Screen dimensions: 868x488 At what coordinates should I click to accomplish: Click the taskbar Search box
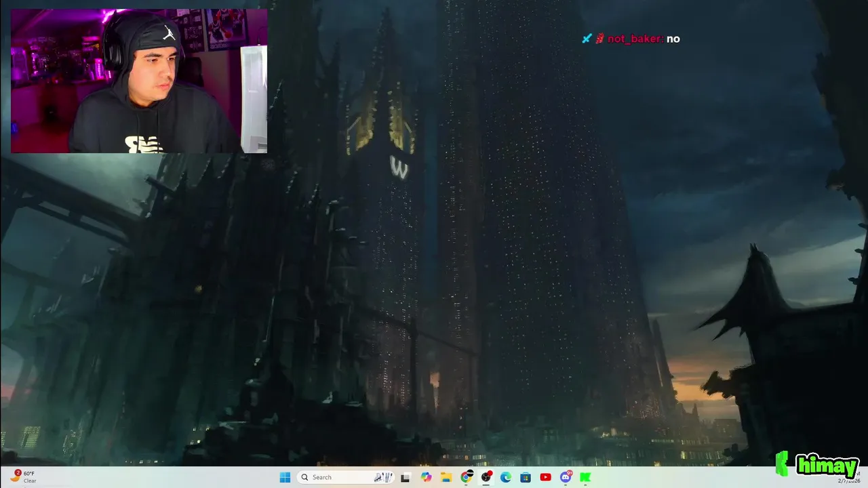(345, 477)
